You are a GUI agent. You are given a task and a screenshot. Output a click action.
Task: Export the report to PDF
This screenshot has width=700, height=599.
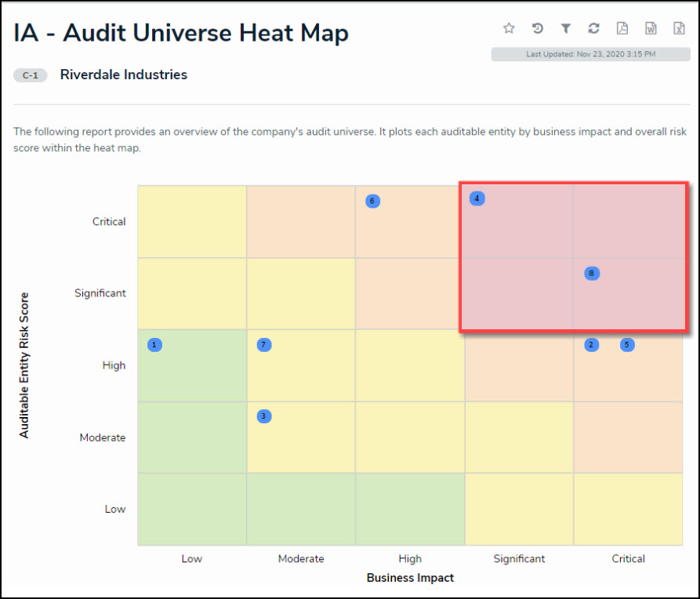click(x=622, y=28)
